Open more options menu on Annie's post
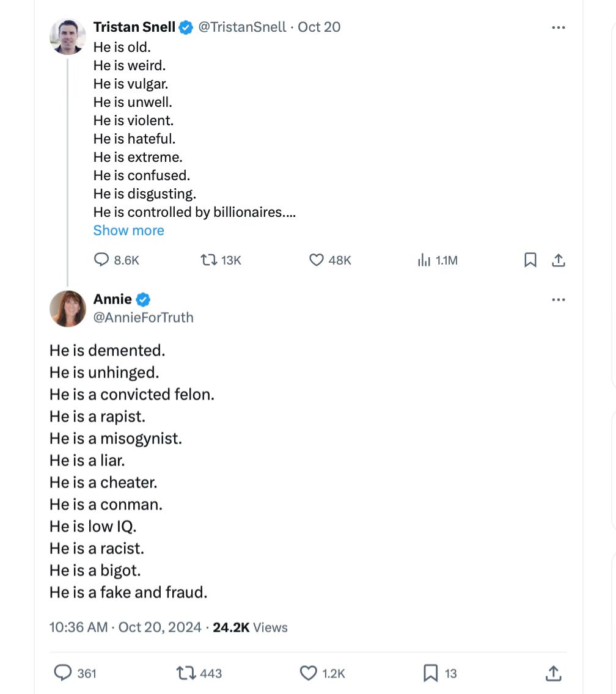This screenshot has width=616, height=694. click(x=558, y=300)
